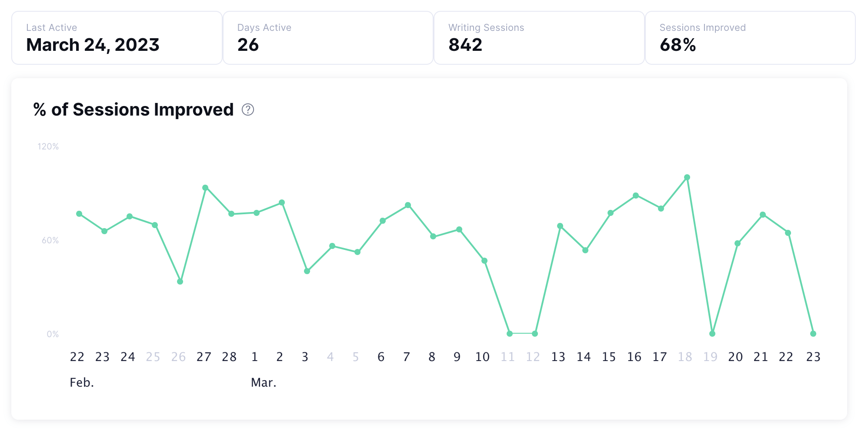868x431 pixels.
Task: Select the final data point on March 23
Action: (x=813, y=334)
